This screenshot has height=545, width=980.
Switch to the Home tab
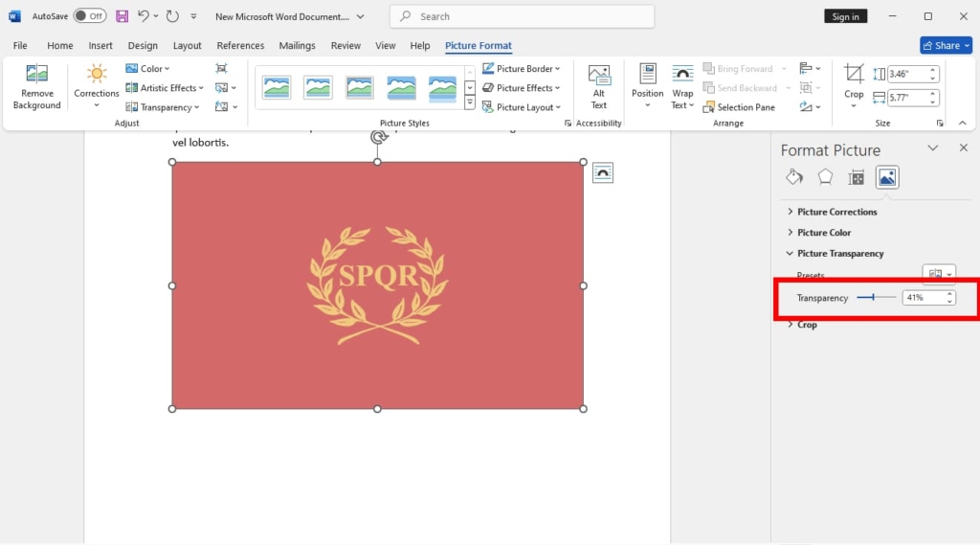[60, 46]
